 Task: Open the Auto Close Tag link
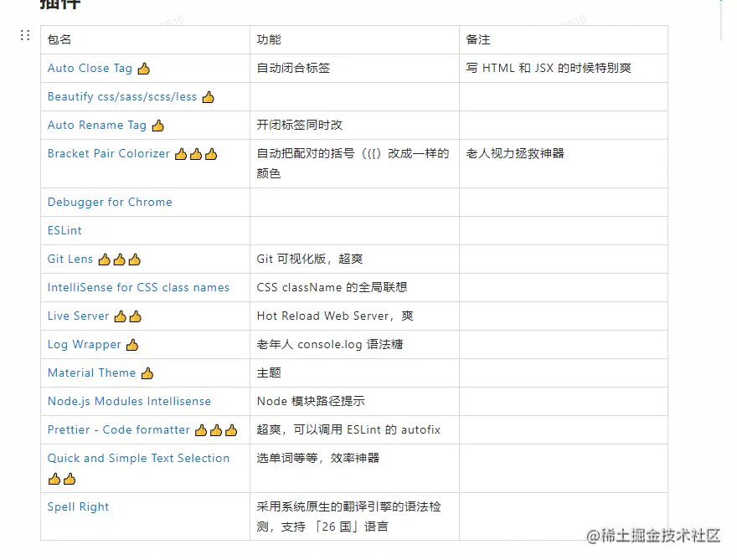[90, 68]
